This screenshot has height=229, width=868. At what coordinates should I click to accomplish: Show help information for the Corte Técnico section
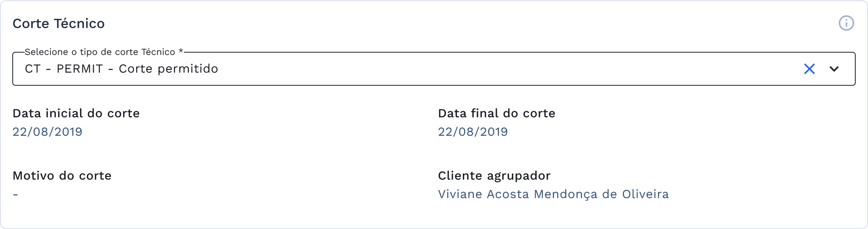pos(846,23)
